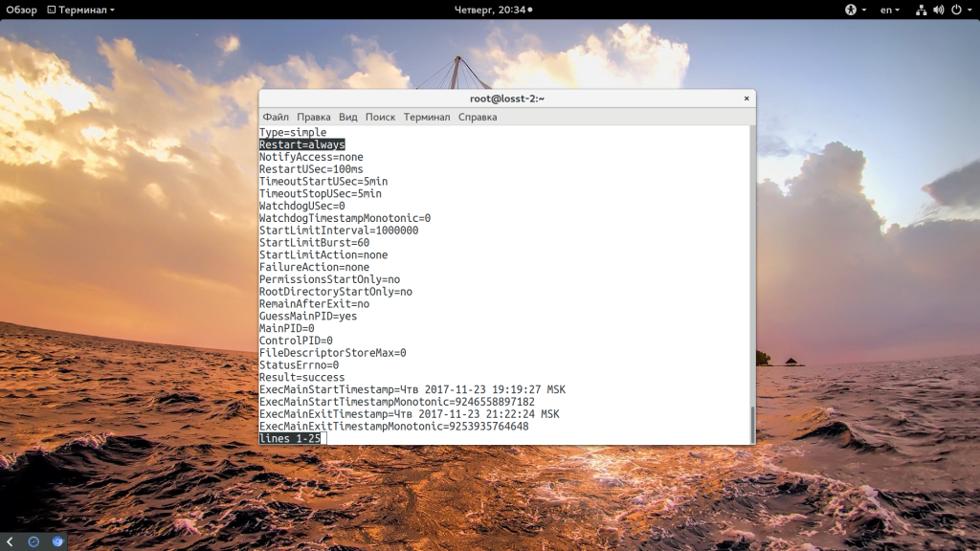Click the power icon in top bar

pyautogui.click(x=955, y=10)
